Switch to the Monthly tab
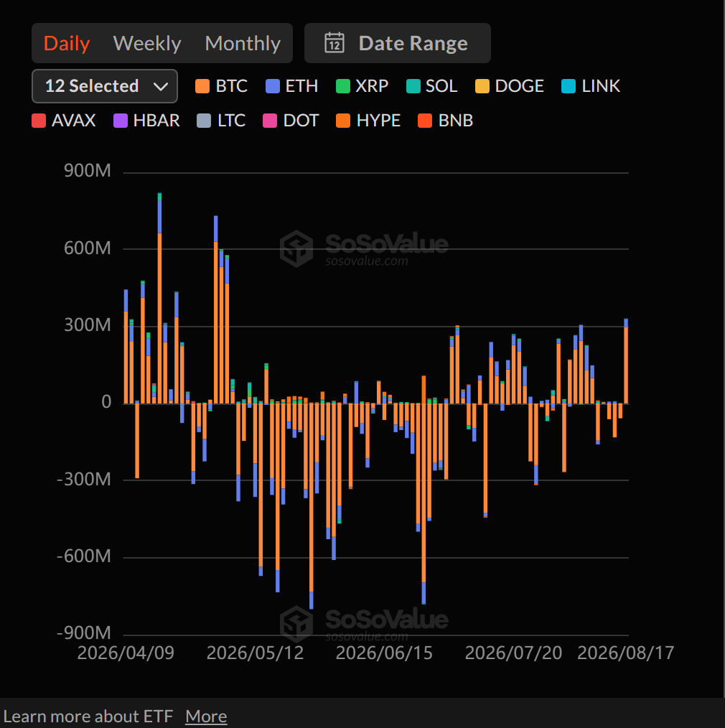The height and width of the screenshot is (728, 725). point(243,43)
